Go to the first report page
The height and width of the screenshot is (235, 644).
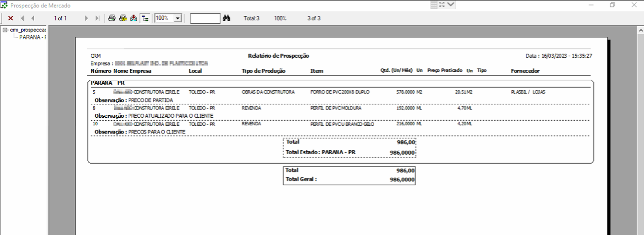22,18
